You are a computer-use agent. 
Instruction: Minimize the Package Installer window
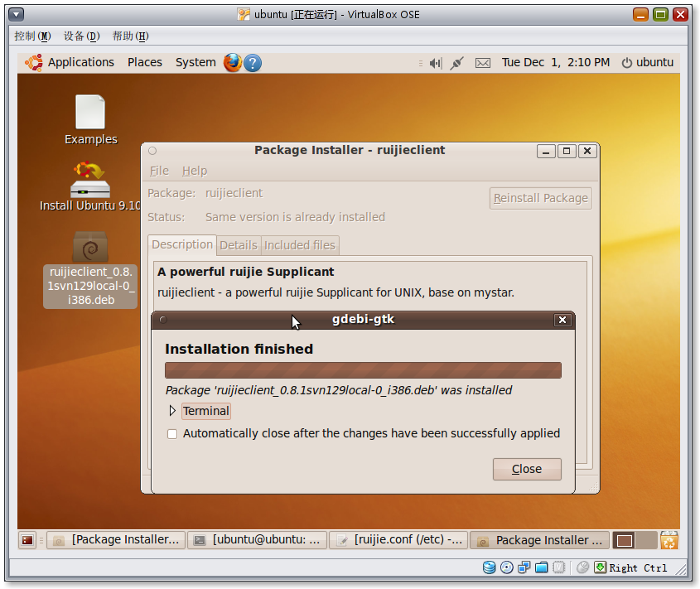pyautogui.click(x=546, y=152)
